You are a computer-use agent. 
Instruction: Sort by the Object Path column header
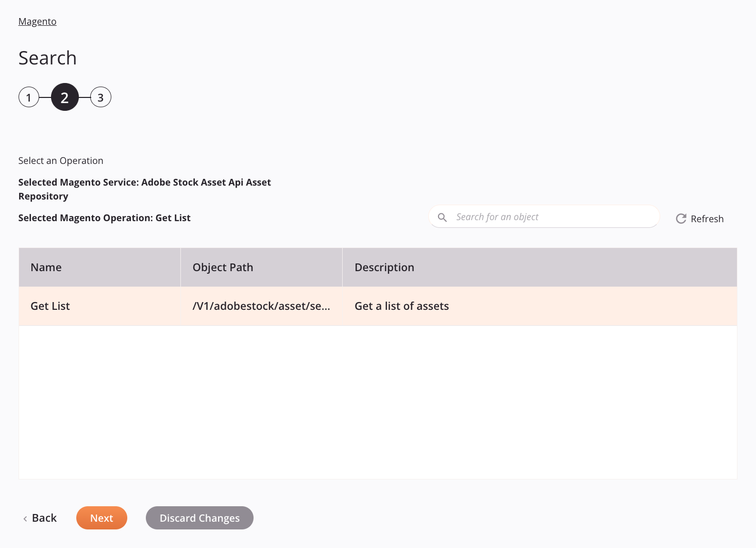(261, 267)
